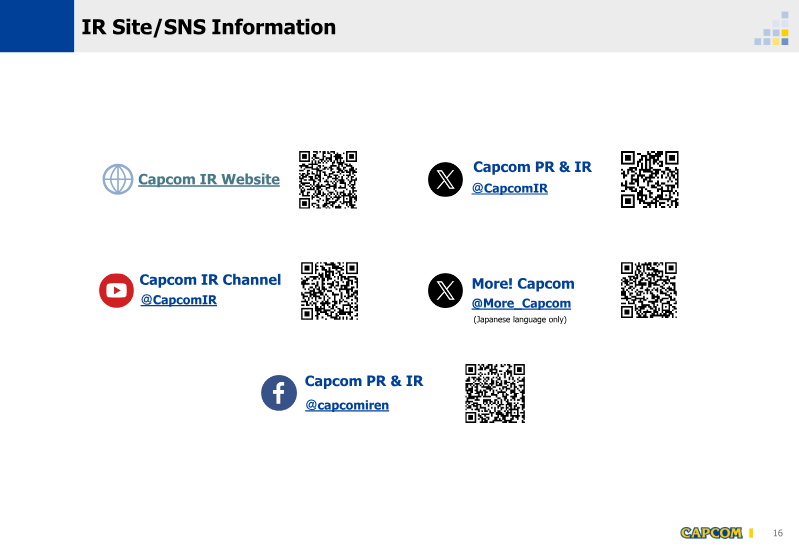
Task: Click the QR code beside Capcom IR Channel
Action: point(329,290)
